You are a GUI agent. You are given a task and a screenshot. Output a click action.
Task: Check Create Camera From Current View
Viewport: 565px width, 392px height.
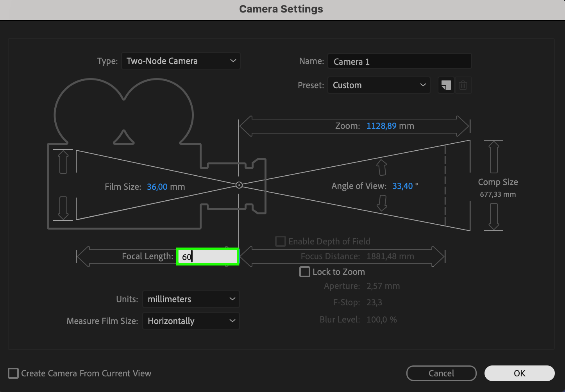click(x=13, y=373)
